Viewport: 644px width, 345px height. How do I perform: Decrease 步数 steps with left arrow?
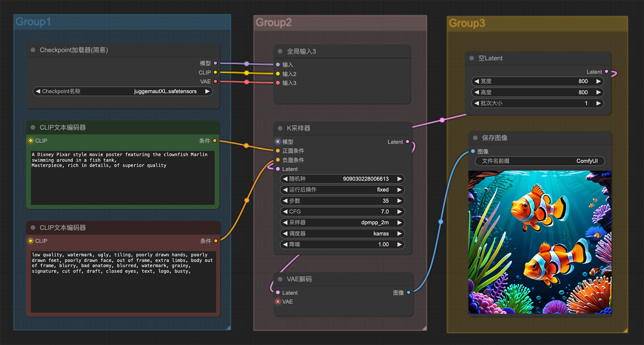point(285,201)
